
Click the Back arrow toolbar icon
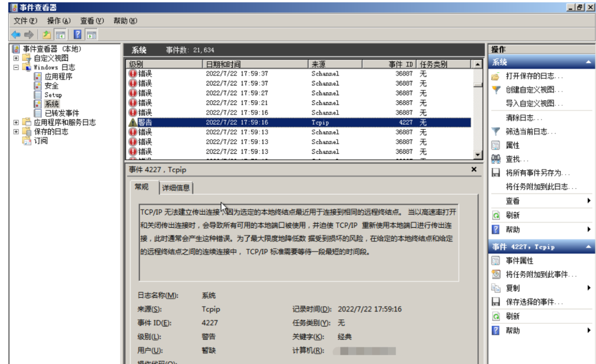pos(15,35)
